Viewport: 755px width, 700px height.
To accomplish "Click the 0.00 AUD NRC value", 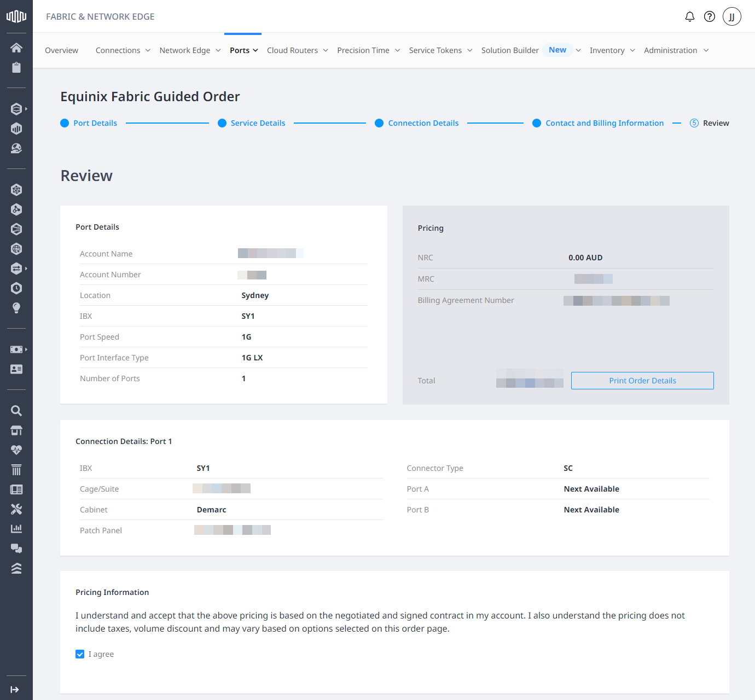I will coord(585,258).
